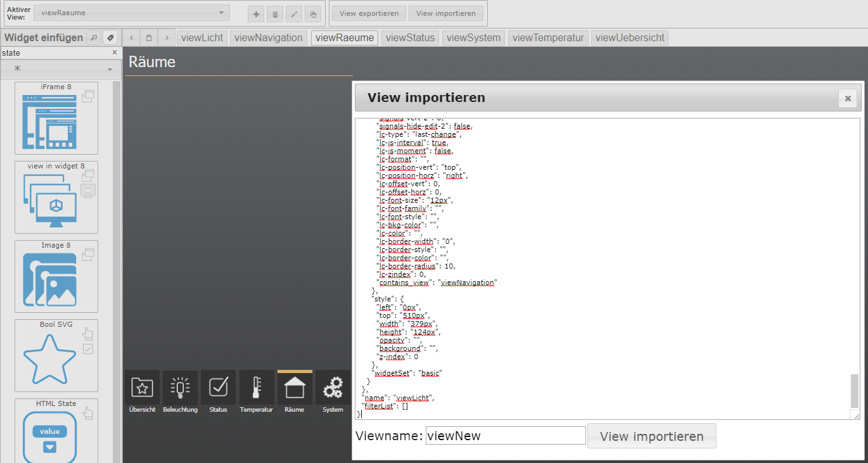Click the rename view pencil icon
The width and height of the screenshot is (868, 463).
293,13
